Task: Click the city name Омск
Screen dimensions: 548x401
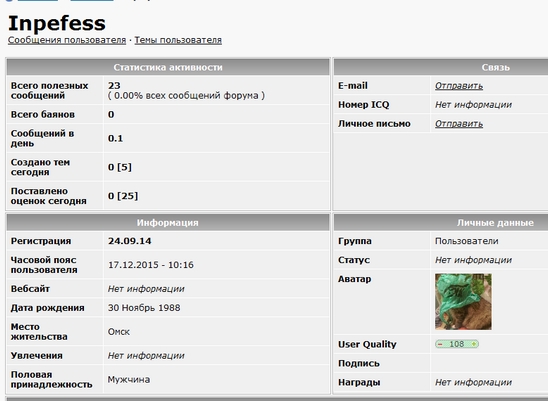Action: (119, 332)
